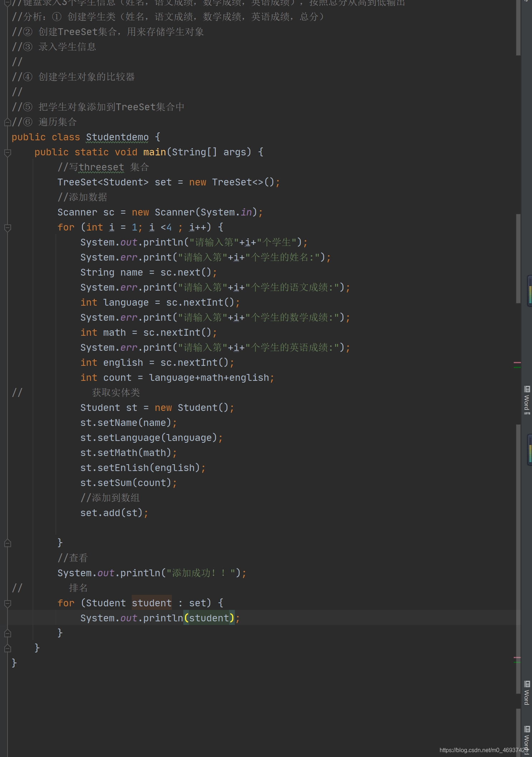
Task: Click fold end marker closing the student for-each loop
Action: click(8, 634)
